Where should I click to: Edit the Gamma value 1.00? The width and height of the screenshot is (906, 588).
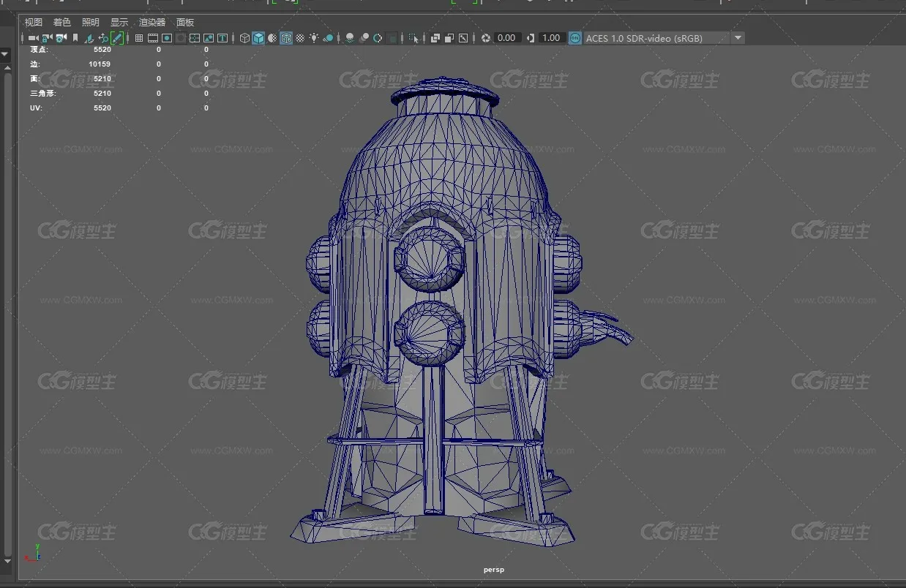click(x=552, y=38)
